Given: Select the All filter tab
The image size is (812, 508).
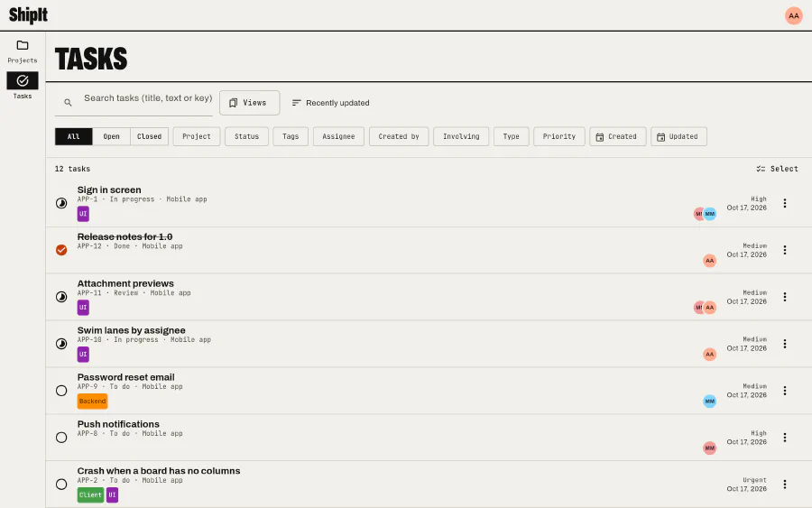Looking at the screenshot, I should point(74,136).
